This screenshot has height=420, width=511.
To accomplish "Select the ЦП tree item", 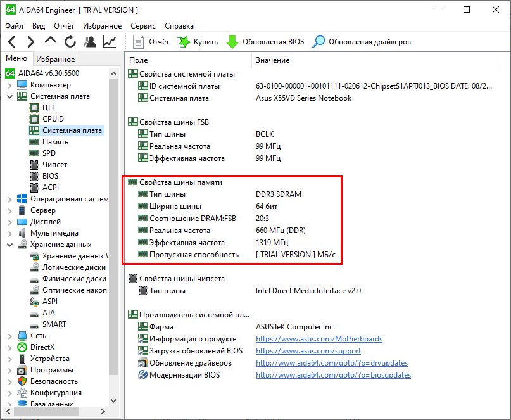I will pyautogui.click(x=48, y=108).
